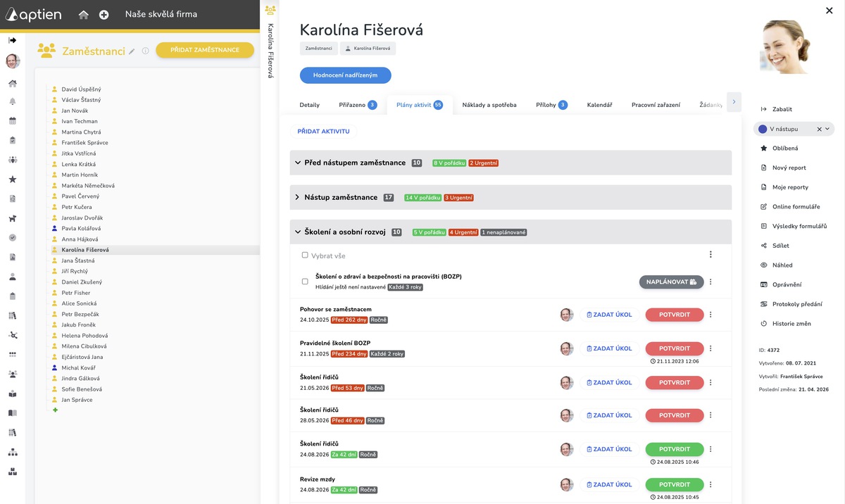Switch to Náklady a spotřeba tab
The width and height of the screenshot is (845, 504).
489,105
